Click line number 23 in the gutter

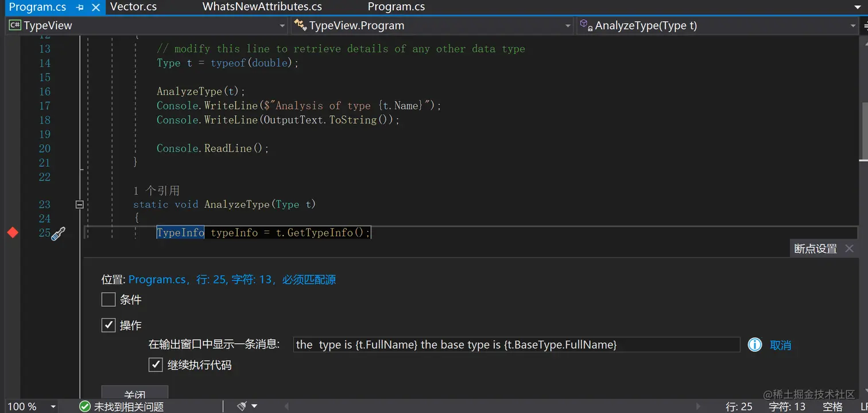coord(45,204)
